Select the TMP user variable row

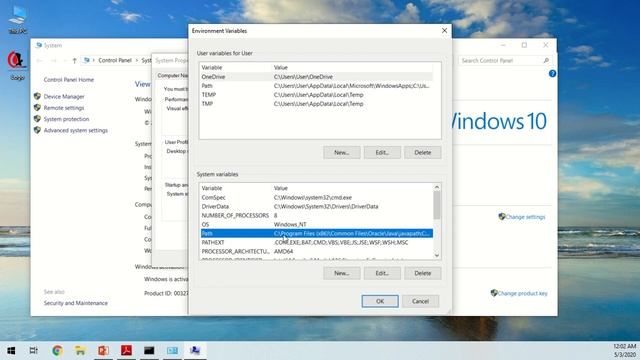click(x=316, y=104)
